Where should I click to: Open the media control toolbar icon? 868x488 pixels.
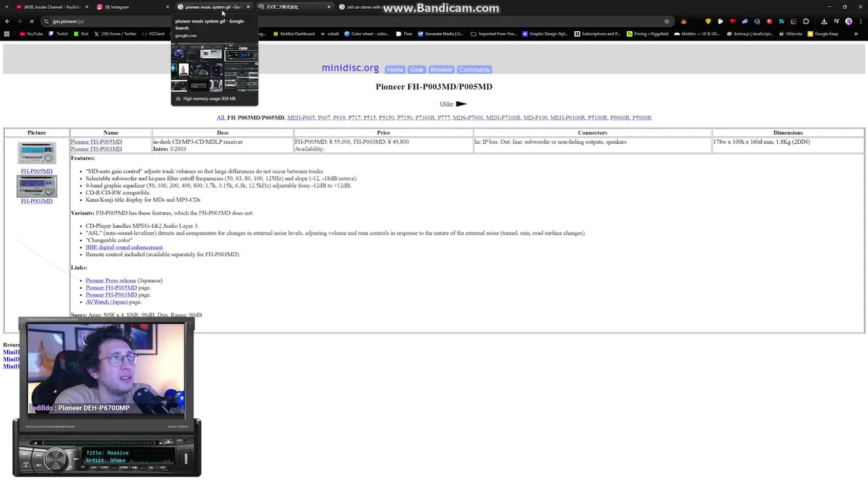pyautogui.click(x=836, y=21)
